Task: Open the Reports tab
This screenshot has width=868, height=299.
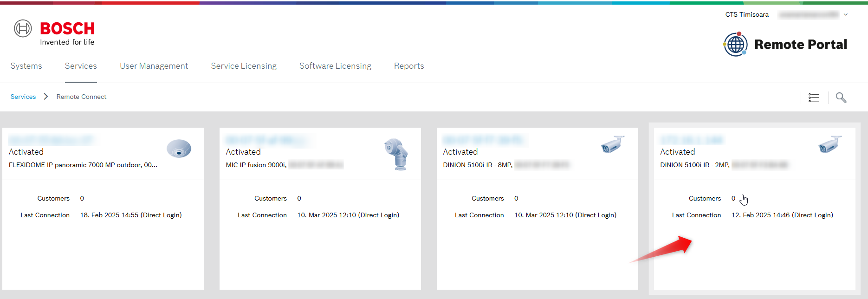Action: [x=409, y=66]
